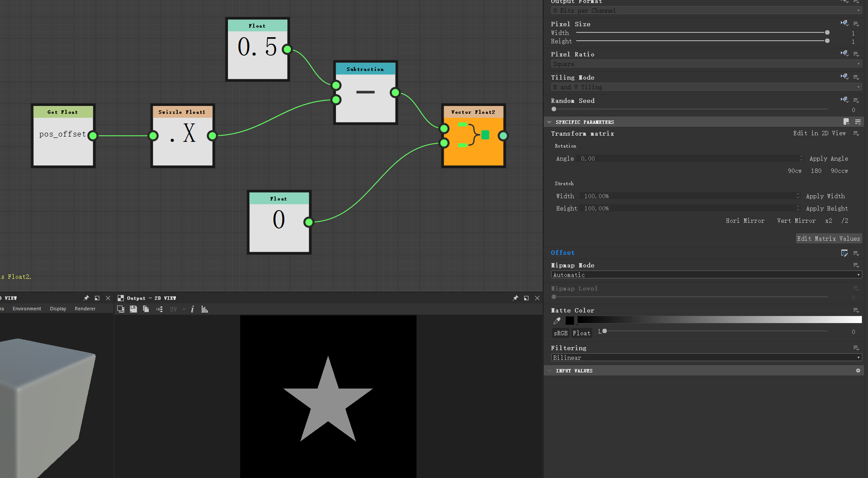Pin the 3D View panel
The image size is (868, 478).
pyautogui.click(x=86, y=298)
